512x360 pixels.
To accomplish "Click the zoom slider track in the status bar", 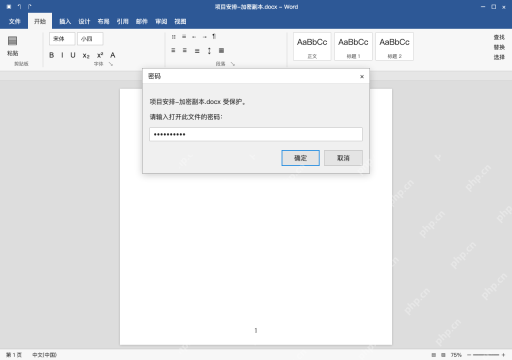I will coord(486,355).
